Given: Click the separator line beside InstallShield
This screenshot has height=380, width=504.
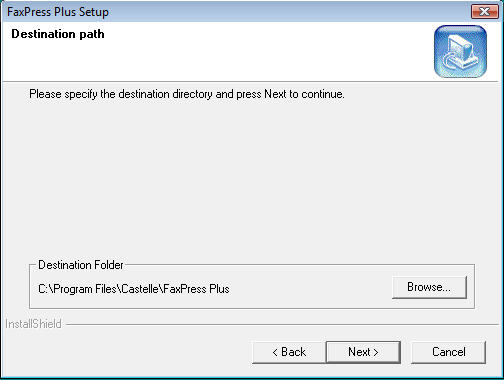Looking at the screenshot, I should (282, 324).
